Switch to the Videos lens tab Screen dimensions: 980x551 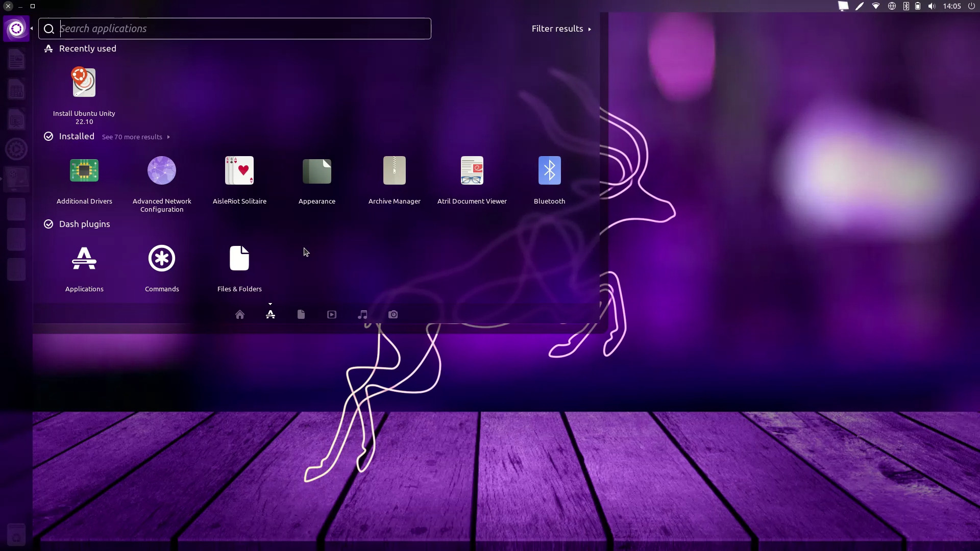pyautogui.click(x=332, y=315)
